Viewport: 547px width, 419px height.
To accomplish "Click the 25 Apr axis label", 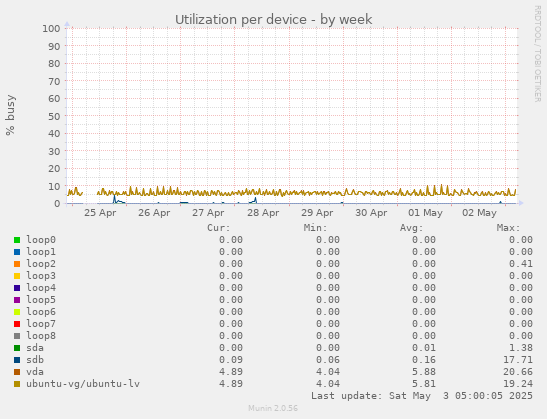I will [100, 213].
